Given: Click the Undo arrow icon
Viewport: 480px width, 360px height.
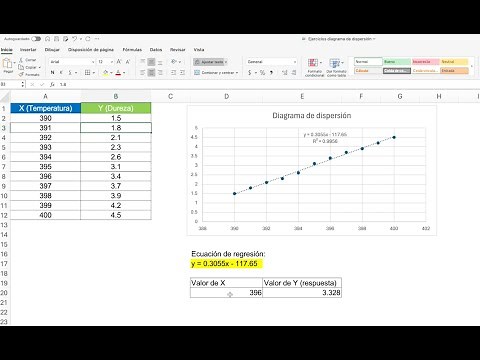Looking at the screenshot, I should tap(74, 39).
